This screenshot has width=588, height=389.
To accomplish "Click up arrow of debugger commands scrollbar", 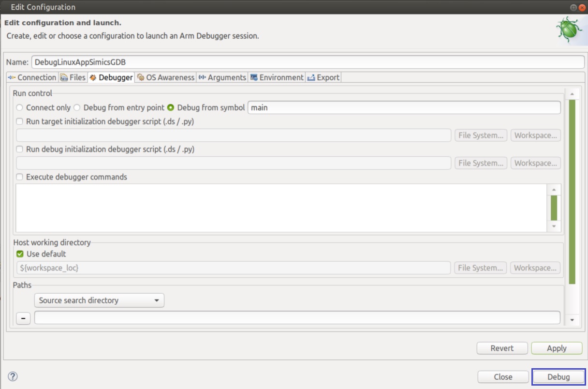I will click(x=554, y=190).
